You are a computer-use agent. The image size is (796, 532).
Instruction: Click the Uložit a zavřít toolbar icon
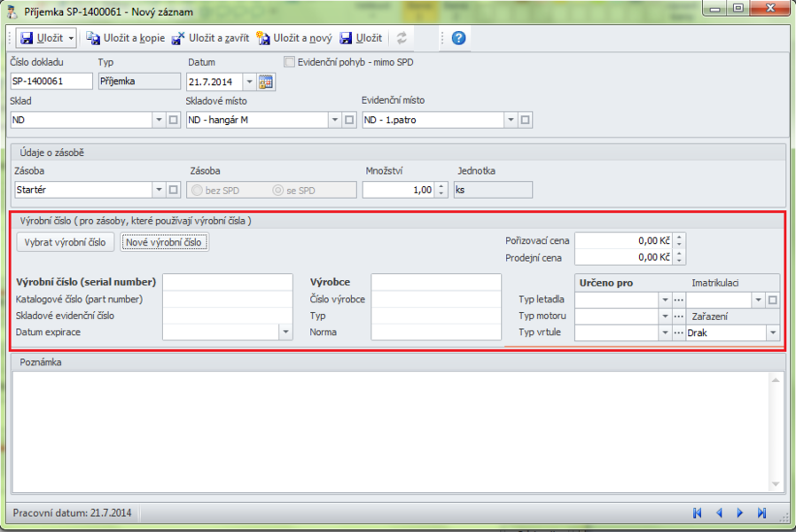point(178,38)
